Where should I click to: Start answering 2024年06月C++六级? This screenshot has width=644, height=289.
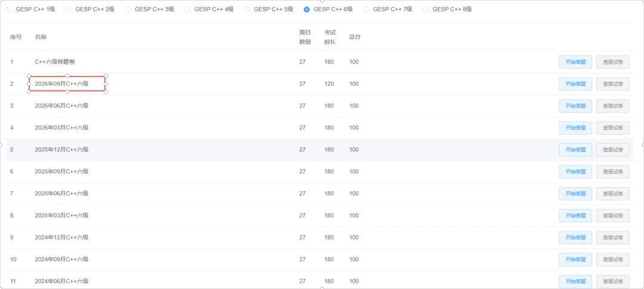575,282
